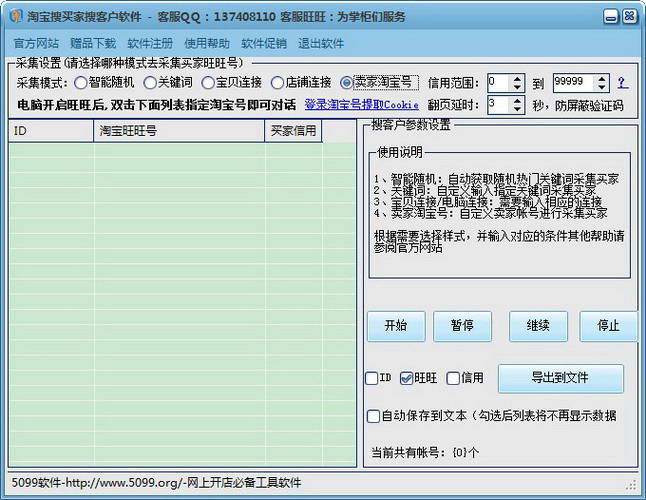This screenshot has height=500, width=646.
Task: Click the 导出到文件 button
Action: 560,378
